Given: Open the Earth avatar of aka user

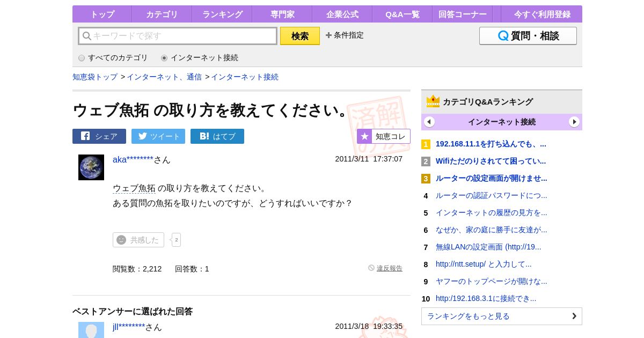Looking at the screenshot, I should pos(91,167).
